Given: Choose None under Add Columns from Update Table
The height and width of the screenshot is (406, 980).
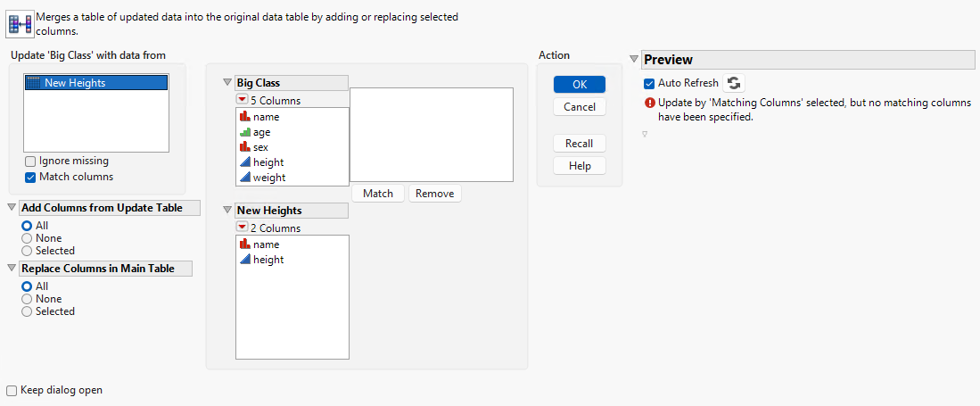Looking at the screenshot, I should click(x=27, y=238).
